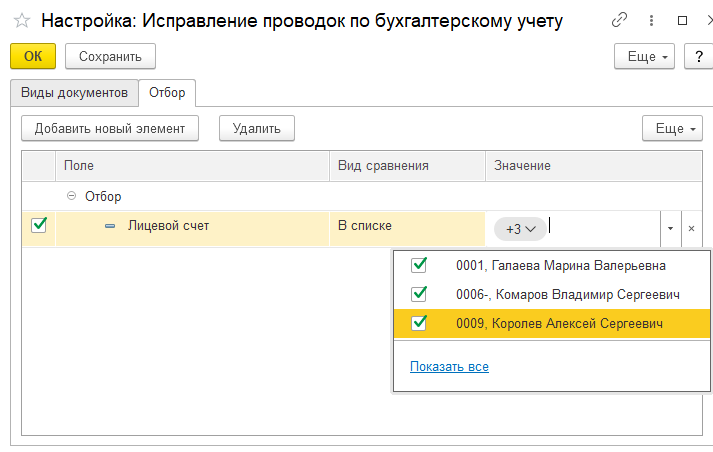The image size is (713, 452).
Task: Expand the +3 selected values badge
Action: pyautogui.click(x=520, y=229)
